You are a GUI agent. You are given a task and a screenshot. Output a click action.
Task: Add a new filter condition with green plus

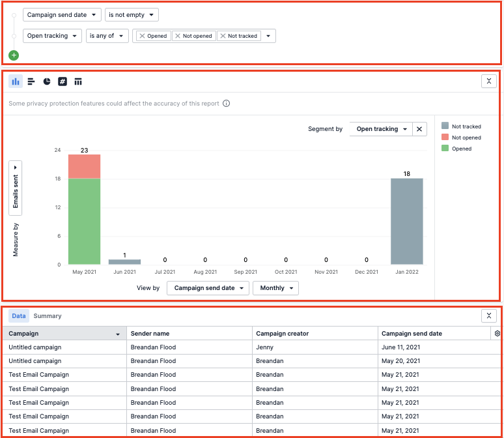point(14,55)
